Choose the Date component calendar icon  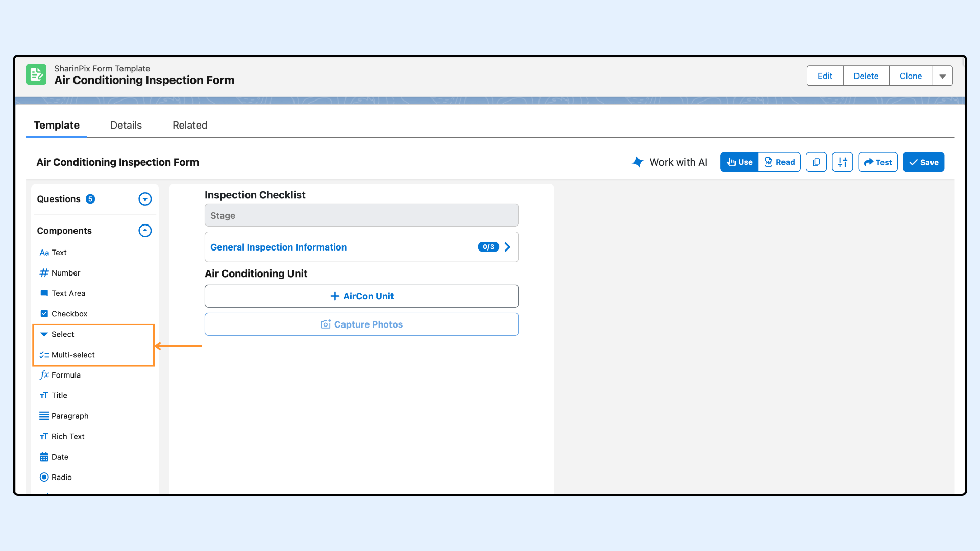pyautogui.click(x=44, y=457)
